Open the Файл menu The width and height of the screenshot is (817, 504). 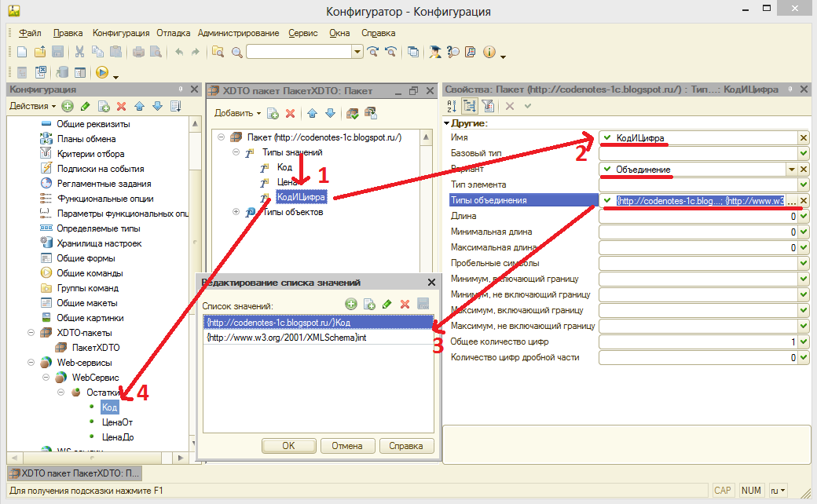tap(30, 33)
